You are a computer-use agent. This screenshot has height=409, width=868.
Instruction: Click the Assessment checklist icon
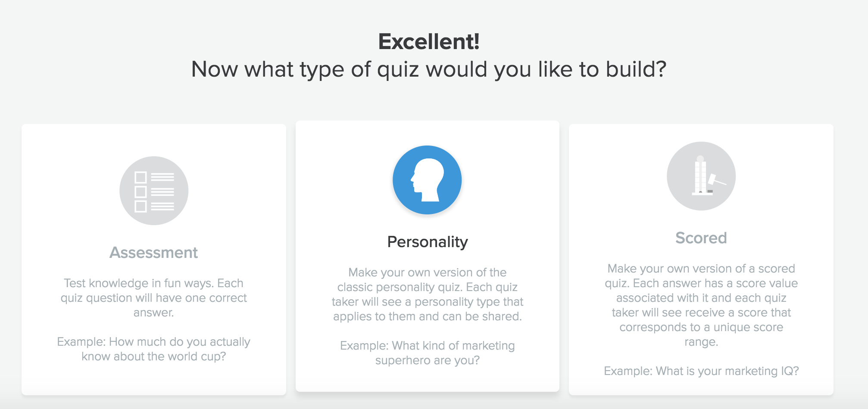click(154, 191)
